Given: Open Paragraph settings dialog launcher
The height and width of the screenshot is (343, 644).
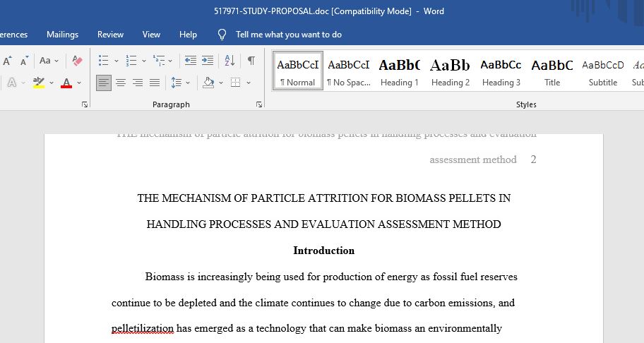Looking at the screenshot, I should tap(259, 104).
